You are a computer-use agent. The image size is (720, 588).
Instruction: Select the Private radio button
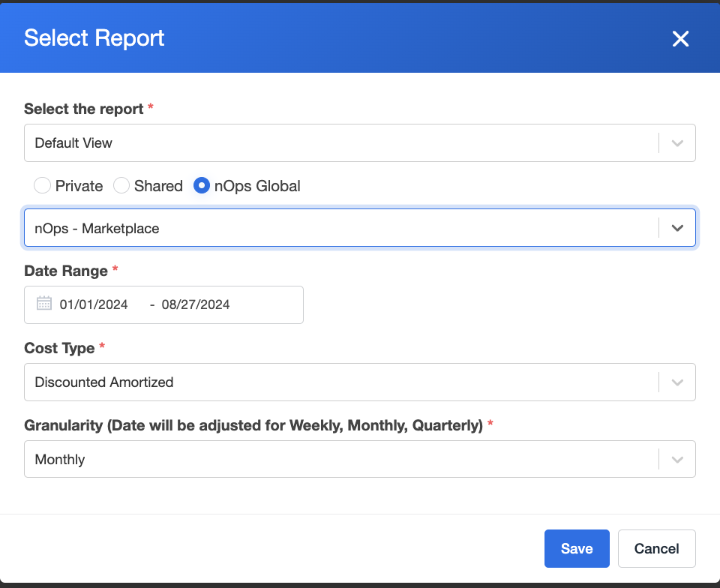(x=42, y=185)
